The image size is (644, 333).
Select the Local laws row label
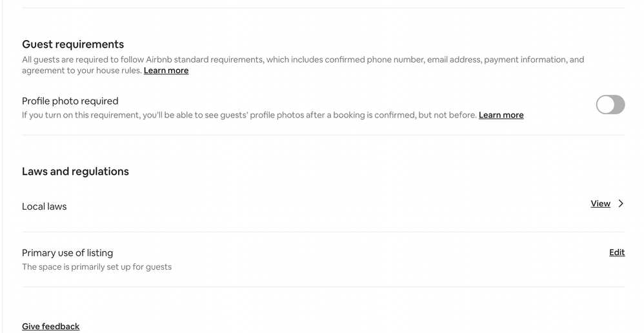point(45,207)
